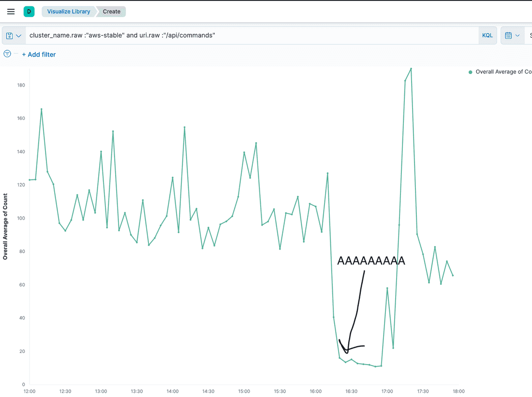
Task: Switch query language via KQL button
Action: (487, 36)
